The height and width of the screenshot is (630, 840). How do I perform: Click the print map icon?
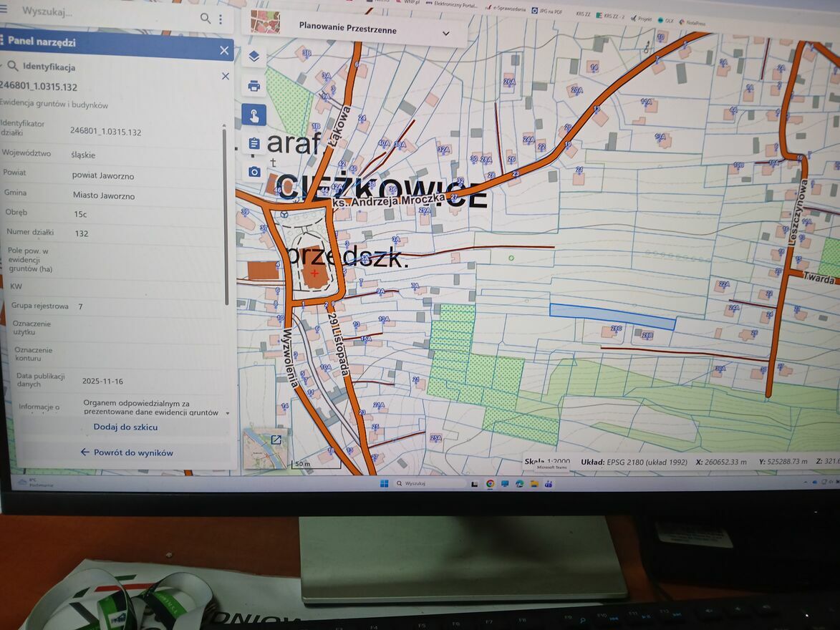pos(254,86)
